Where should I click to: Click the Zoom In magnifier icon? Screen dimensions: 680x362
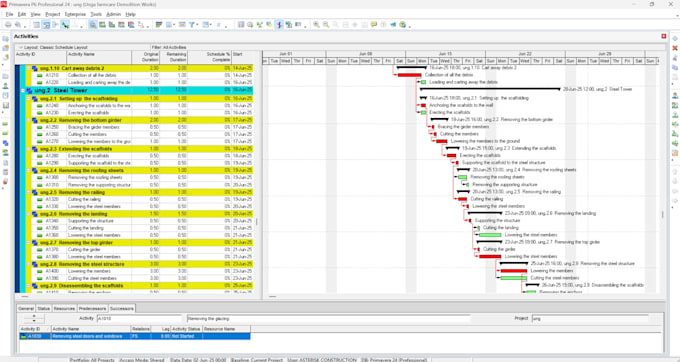[317, 25]
